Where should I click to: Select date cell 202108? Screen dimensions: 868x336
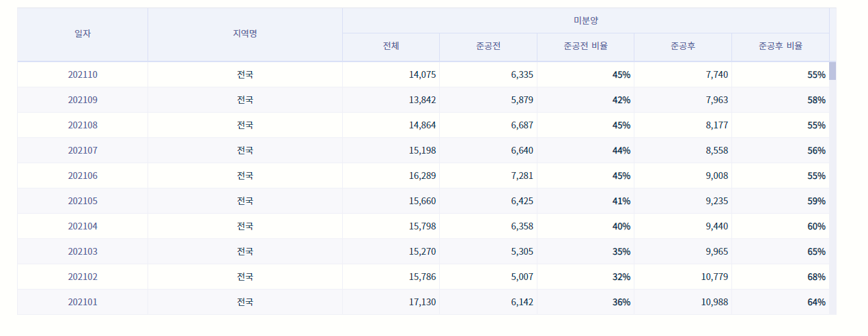point(83,125)
